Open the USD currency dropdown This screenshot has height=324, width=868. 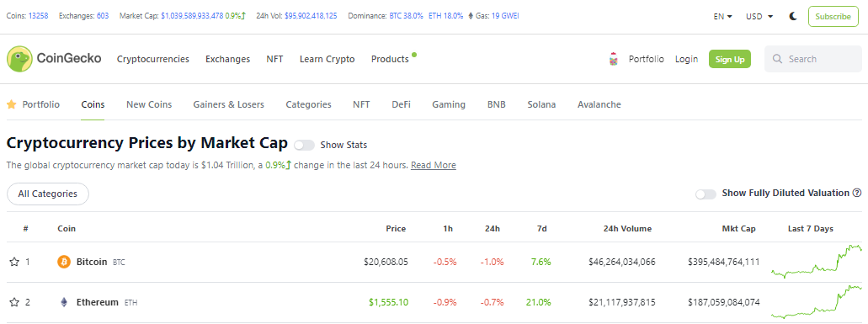759,17
